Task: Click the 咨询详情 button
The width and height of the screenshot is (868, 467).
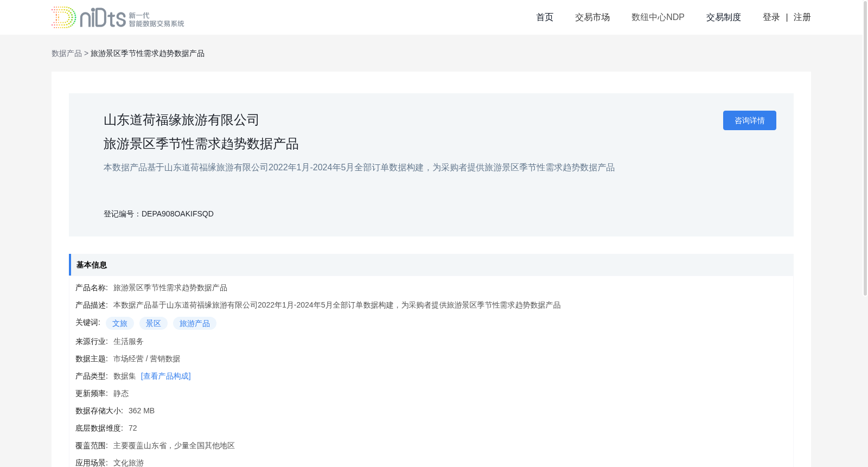Action: 750,120
